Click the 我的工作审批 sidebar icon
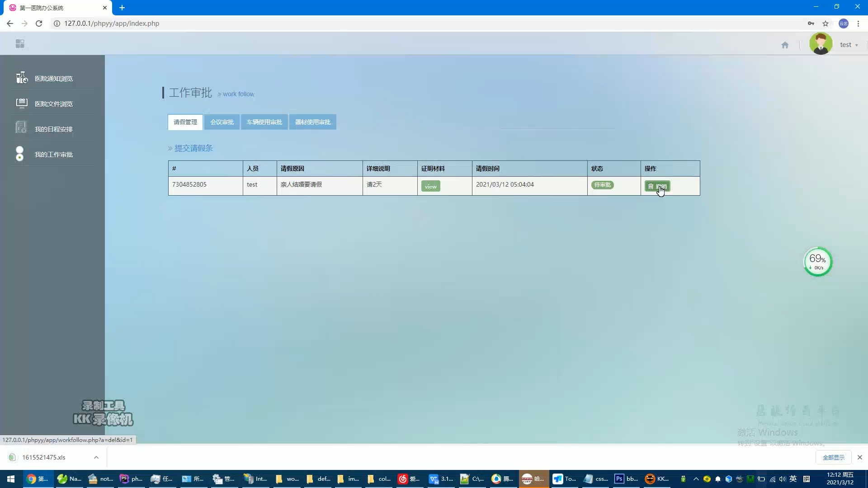868x488 pixels. pos(20,154)
